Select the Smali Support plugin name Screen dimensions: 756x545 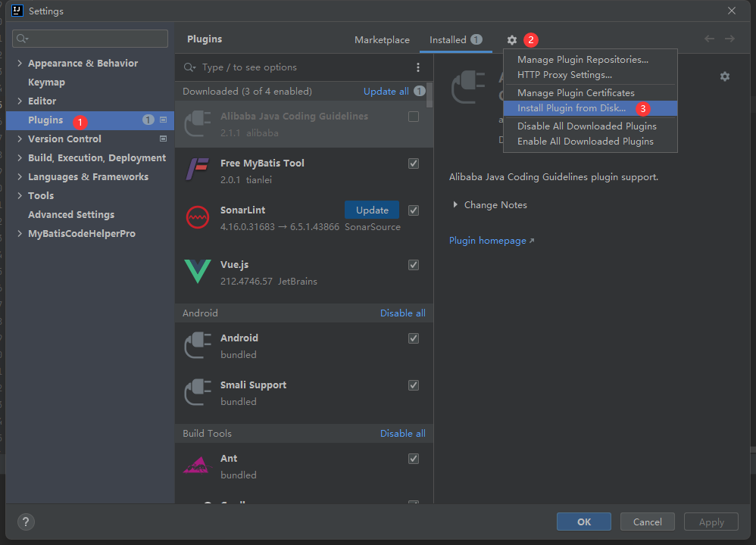pos(253,385)
